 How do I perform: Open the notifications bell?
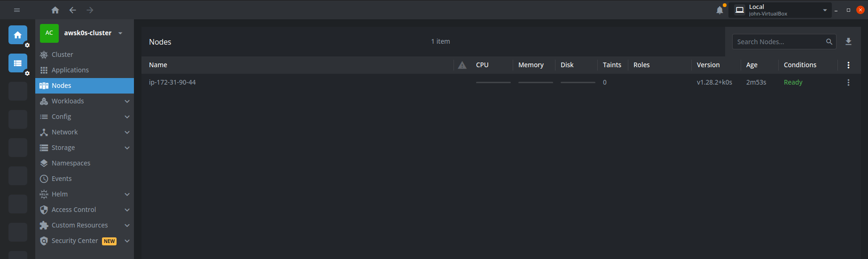pos(719,10)
